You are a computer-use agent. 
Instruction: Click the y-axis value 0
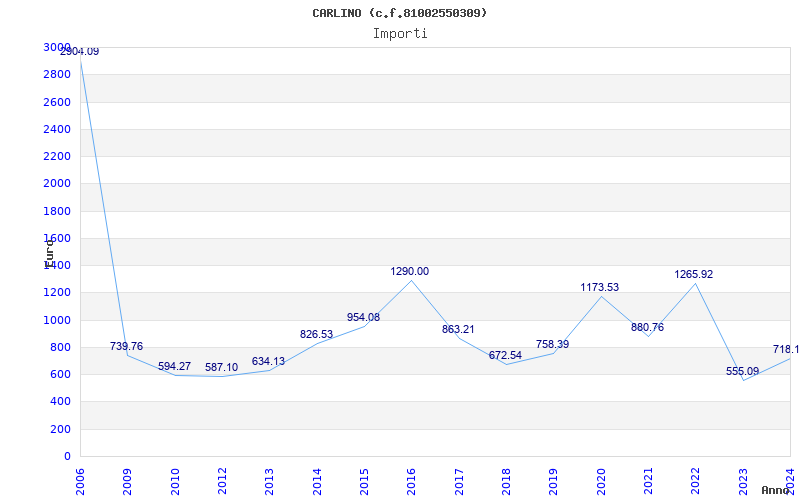point(67,457)
